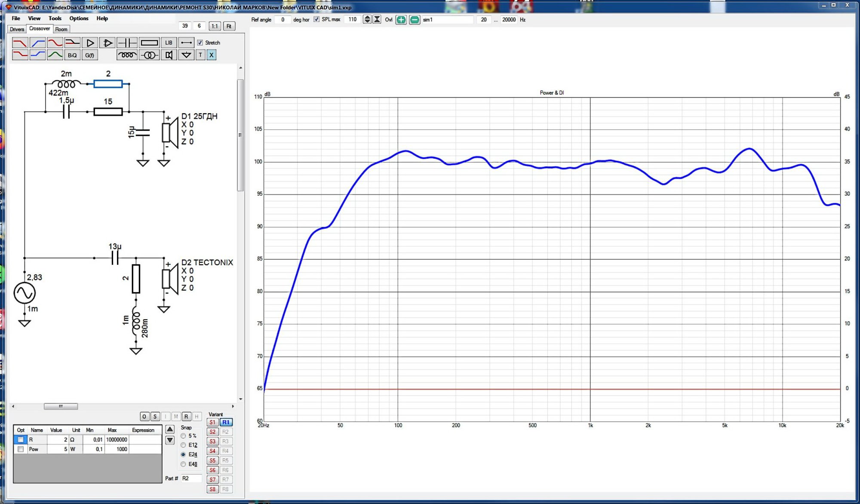Image resolution: width=860 pixels, height=504 pixels.
Task: Click the wire connection tool
Action: 186,43
